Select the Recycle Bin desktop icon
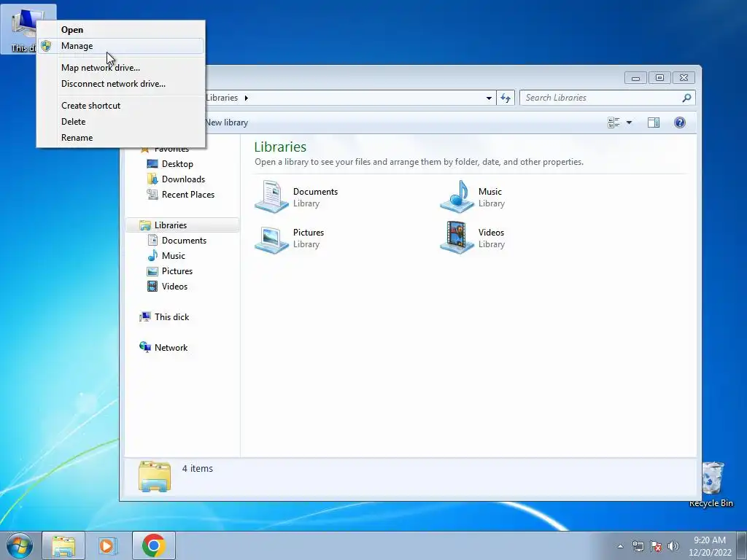This screenshot has height=560, width=747. (x=712, y=484)
